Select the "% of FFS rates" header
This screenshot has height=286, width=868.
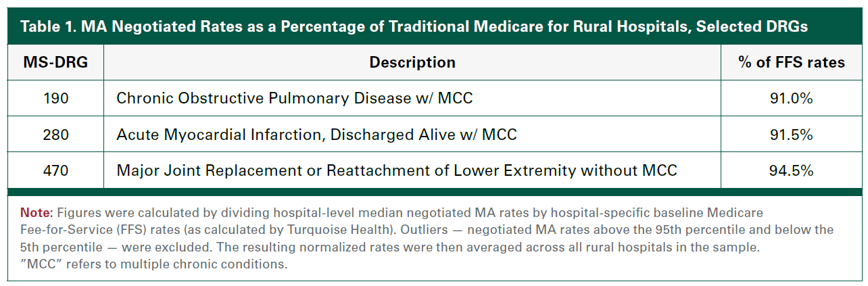791,62
